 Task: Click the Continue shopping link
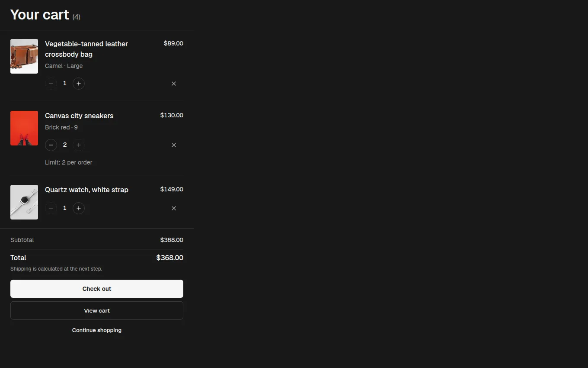pos(97,330)
